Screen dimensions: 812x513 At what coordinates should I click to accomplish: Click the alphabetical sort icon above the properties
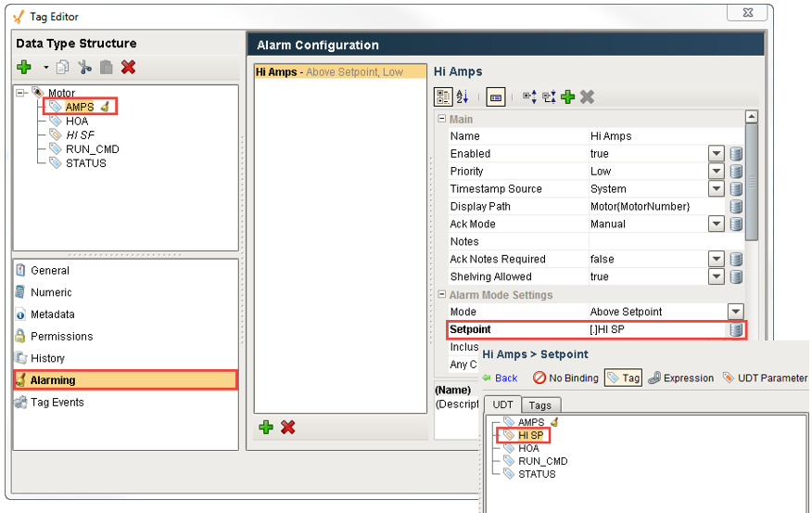463,96
